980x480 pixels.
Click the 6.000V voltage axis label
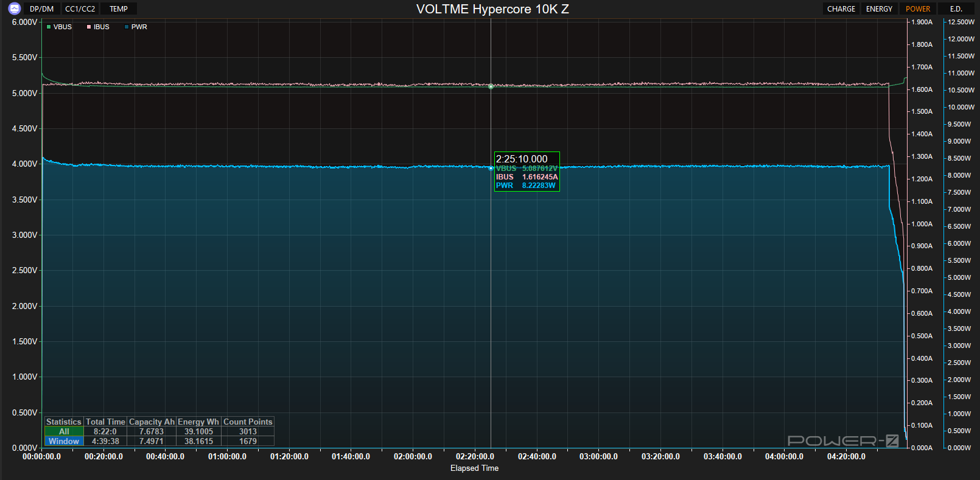click(x=25, y=22)
